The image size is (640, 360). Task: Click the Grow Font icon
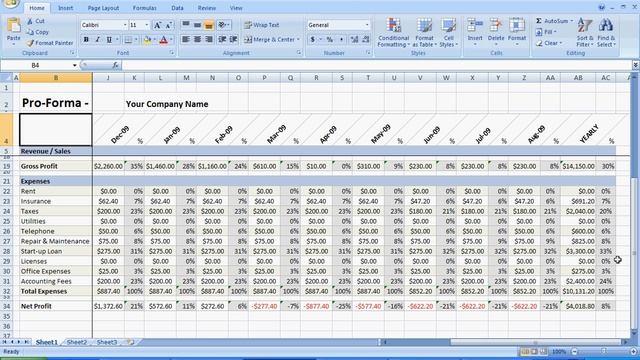pyautogui.click(x=158, y=25)
